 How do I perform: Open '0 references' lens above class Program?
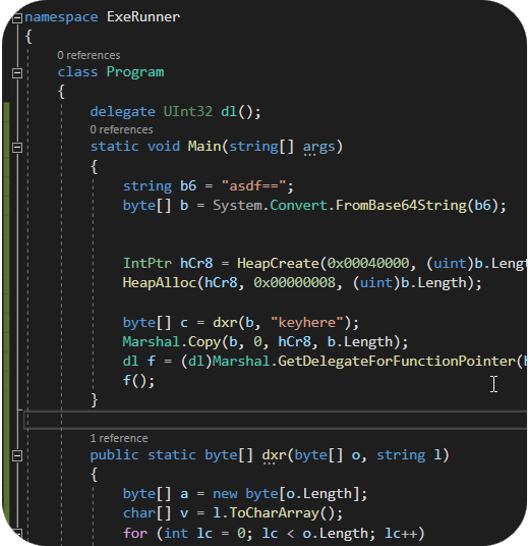[89, 55]
